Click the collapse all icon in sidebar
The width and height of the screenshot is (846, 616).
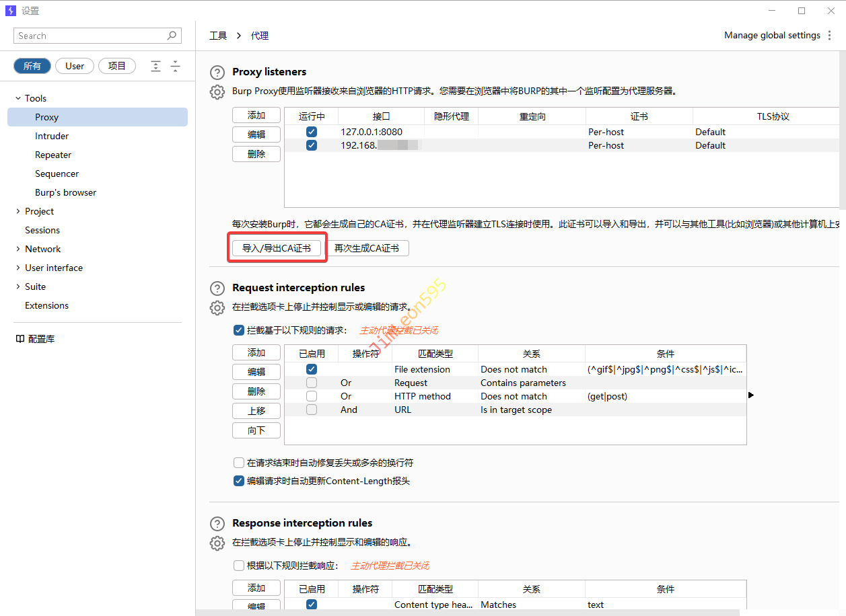[x=175, y=66]
